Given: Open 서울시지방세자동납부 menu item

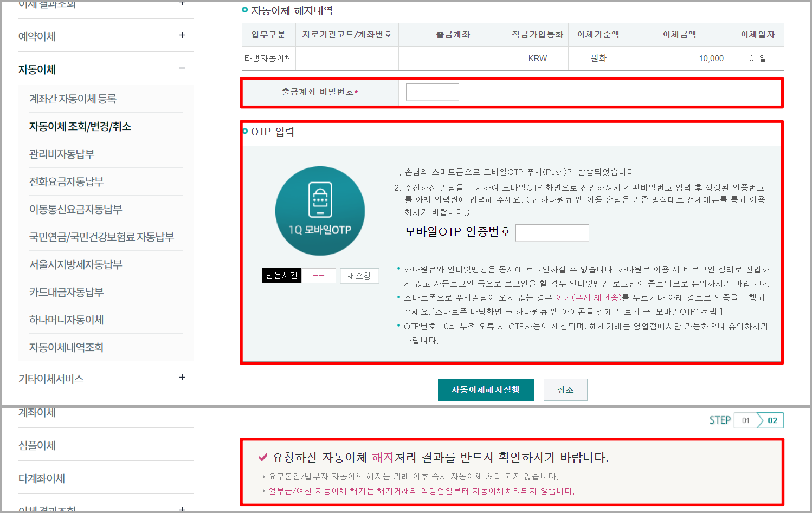Looking at the screenshot, I should click(75, 264).
